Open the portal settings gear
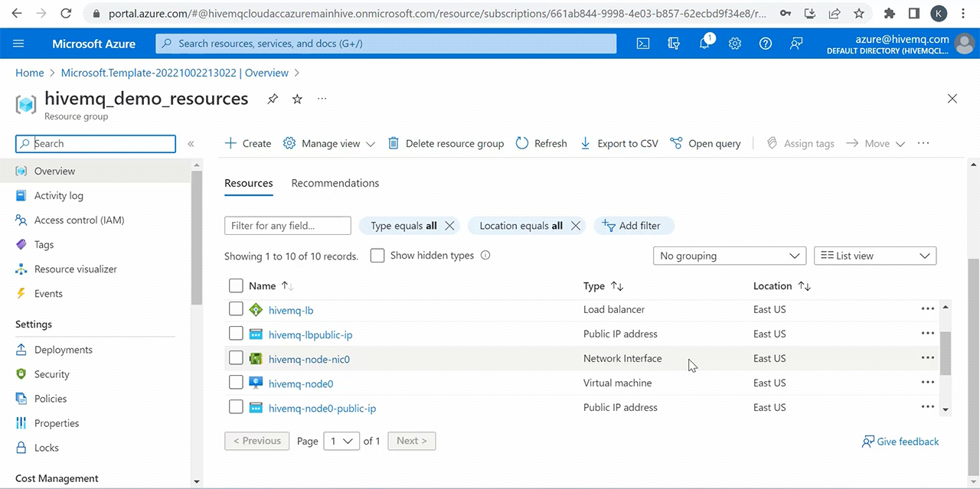The image size is (980, 489). 735,44
